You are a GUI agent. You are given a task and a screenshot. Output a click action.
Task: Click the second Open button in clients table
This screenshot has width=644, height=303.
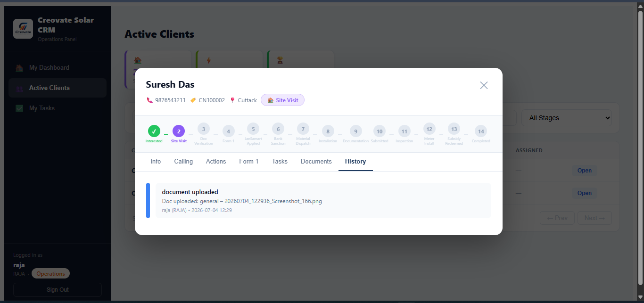click(x=585, y=193)
